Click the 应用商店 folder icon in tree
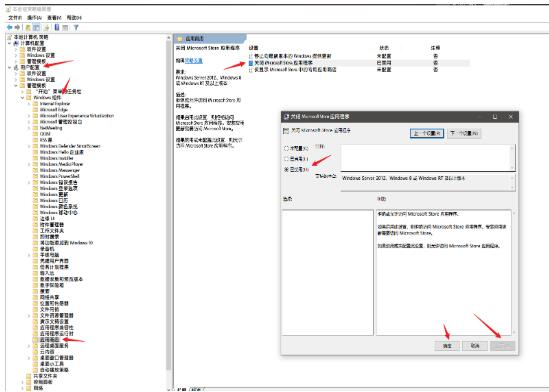The width and height of the screenshot is (549, 392). point(35,340)
